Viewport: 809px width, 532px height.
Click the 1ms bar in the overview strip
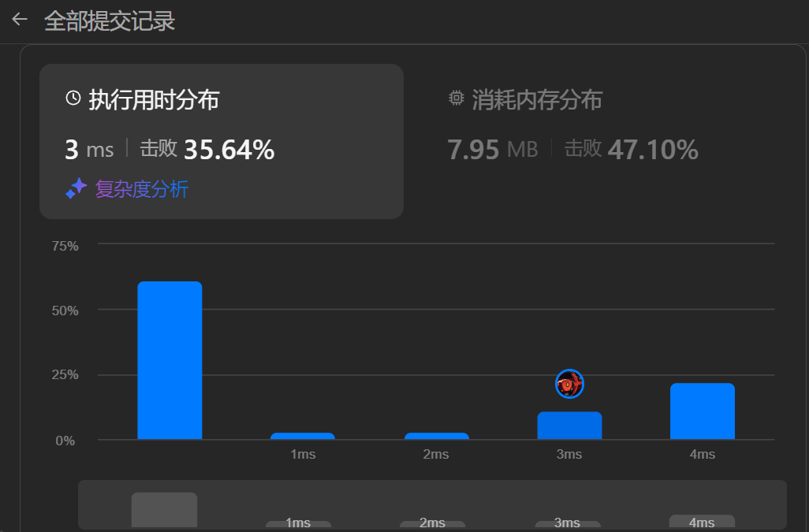click(x=298, y=524)
